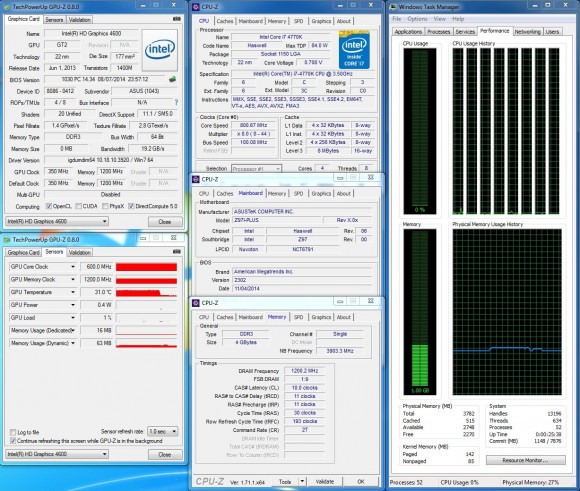Click the top GPU-Z window title icon

7,7
